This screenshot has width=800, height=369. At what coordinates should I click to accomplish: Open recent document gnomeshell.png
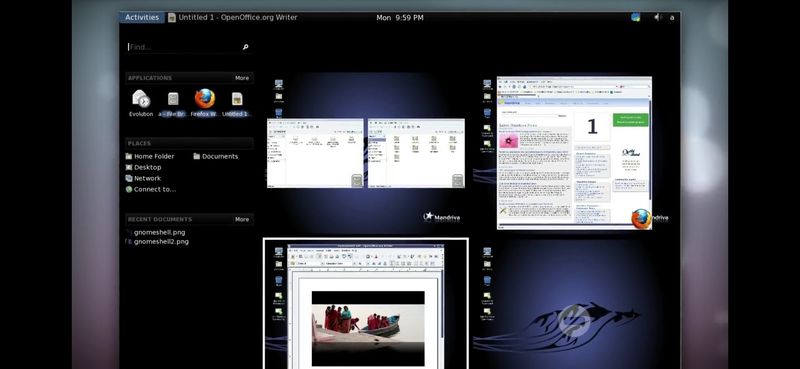[156, 232]
